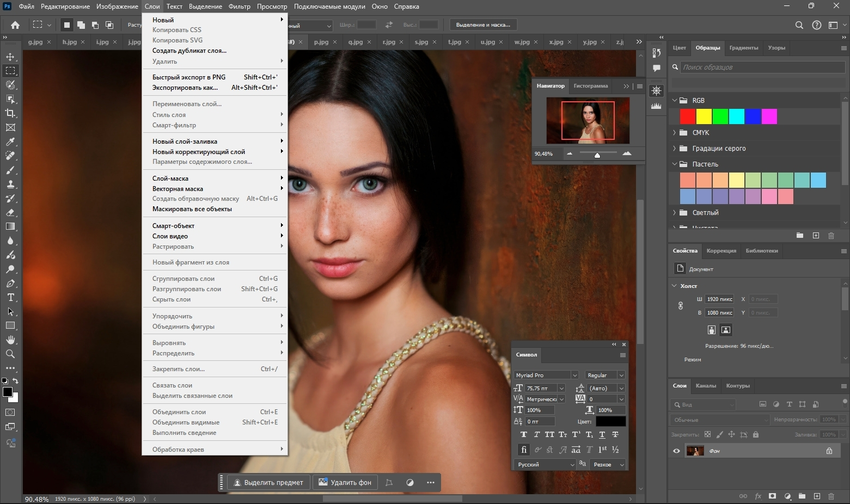
Task: Hide the Фон layer with eye icon
Action: (x=676, y=451)
